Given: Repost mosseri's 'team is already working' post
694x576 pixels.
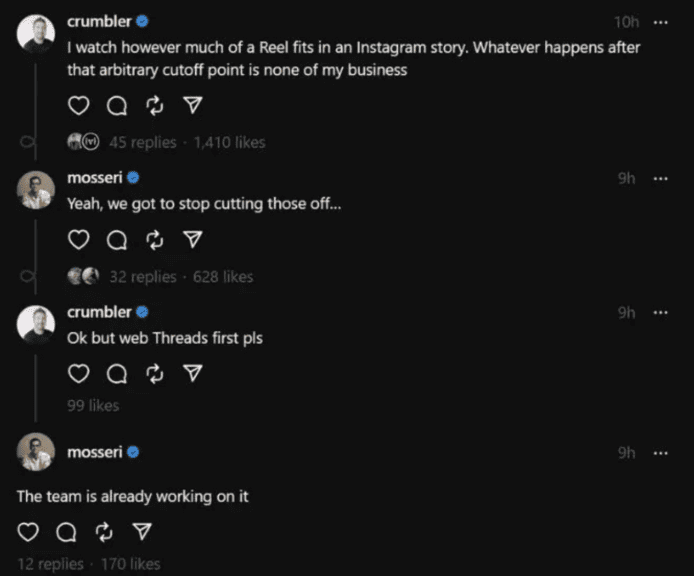Looking at the screenshot, I should tap(105, 530).
